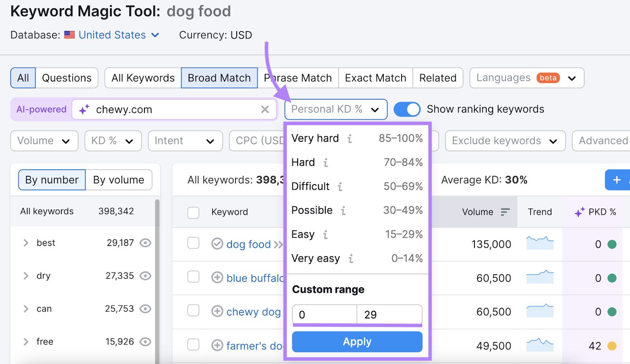Image resolution: width=630 pixels, height=364 pixels.
Task: Clear the chewy.com search field
Action: coord(265,109)
